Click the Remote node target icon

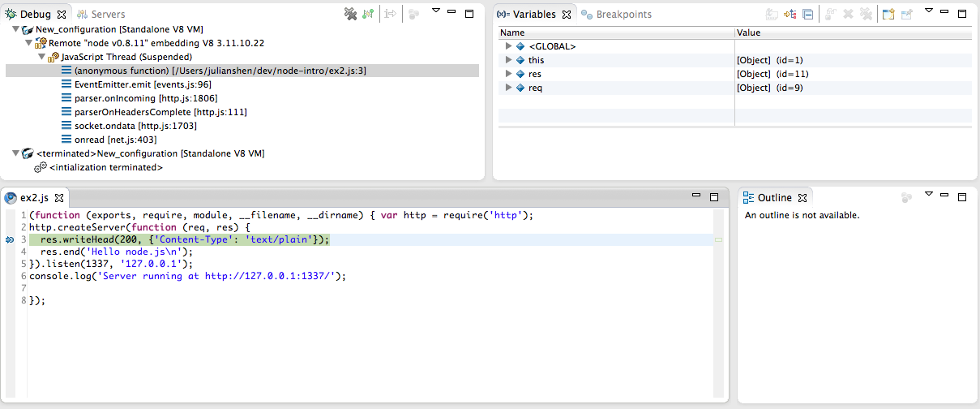41,43
